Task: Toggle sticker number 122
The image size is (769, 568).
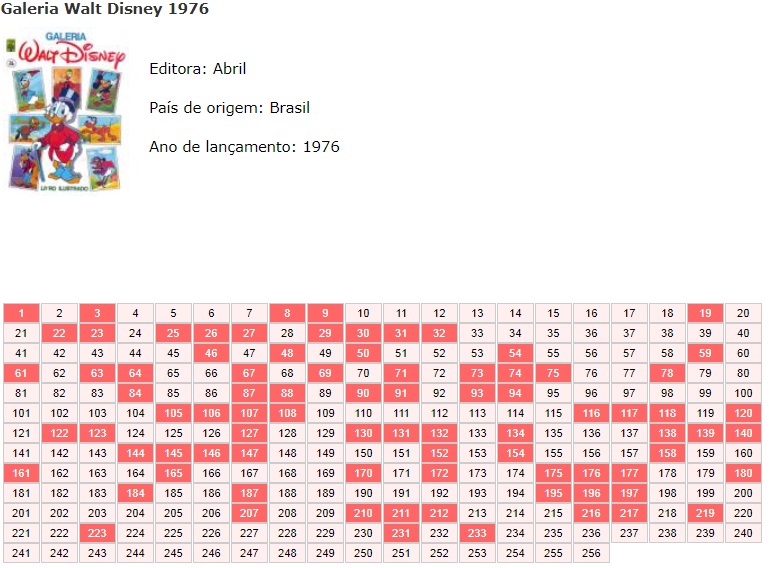Action: click(59, 433)
